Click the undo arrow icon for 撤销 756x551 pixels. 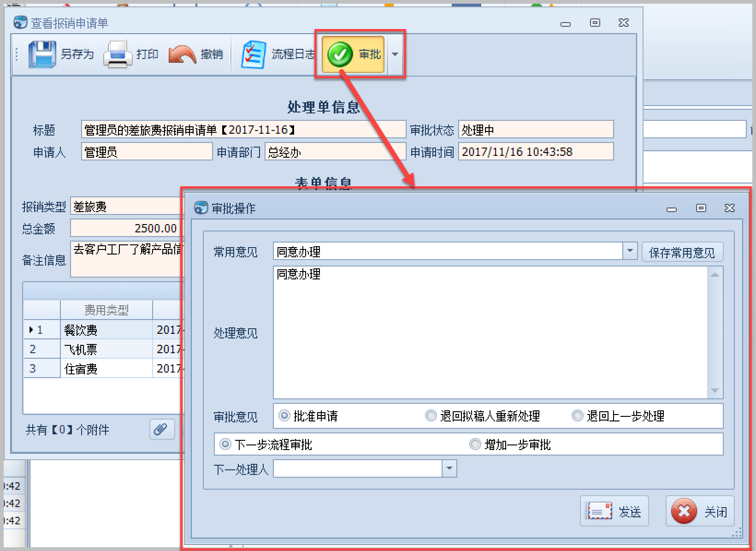(183, 54)
